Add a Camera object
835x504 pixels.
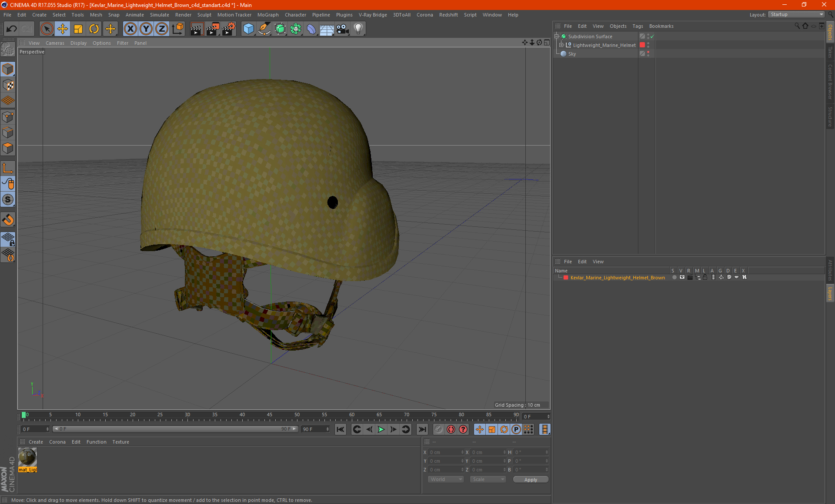pos(342,29)
